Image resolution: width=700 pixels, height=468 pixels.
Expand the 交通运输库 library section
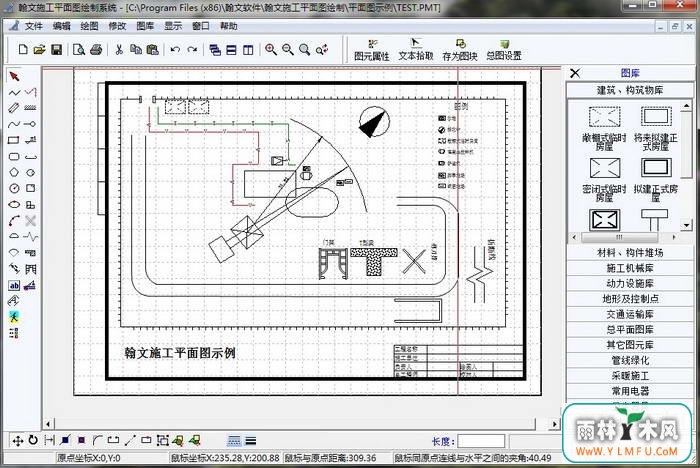(x=630, y=314)
